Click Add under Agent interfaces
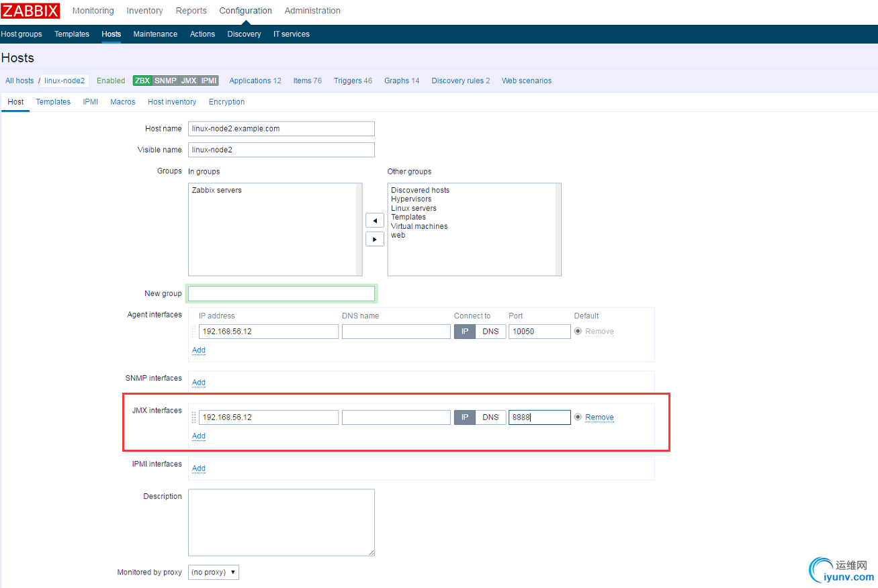Viewport: 878px width, 588px height. coord(199,350)
